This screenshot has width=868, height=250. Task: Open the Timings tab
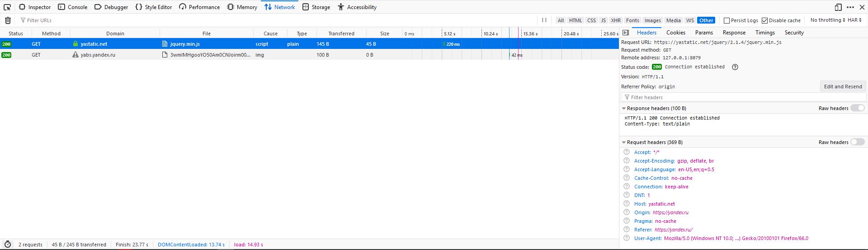click(x=765, y=33)
